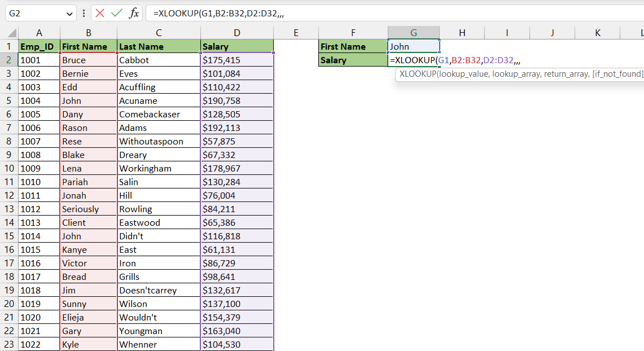Select cell with last name Grills
This screenshot has width=644, height=351.
pos(159,277)
